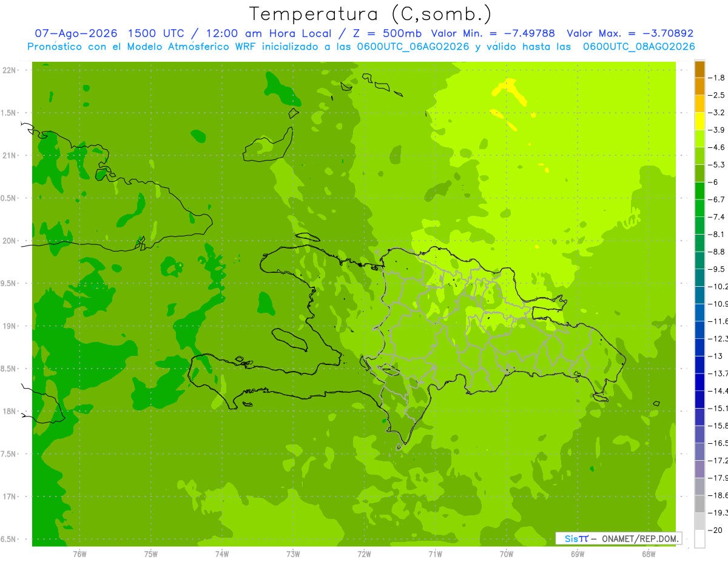
Task: Click the '70W' longitude label
Action: (507, 554)
